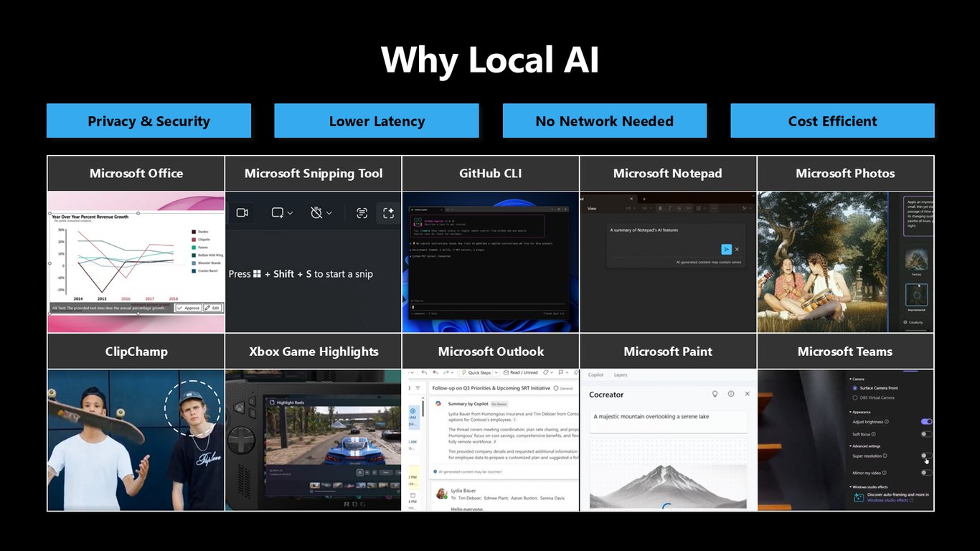Select the OBS Virtual Camera radio option
This screenshot has height=551, width=980.
(854, 397)
